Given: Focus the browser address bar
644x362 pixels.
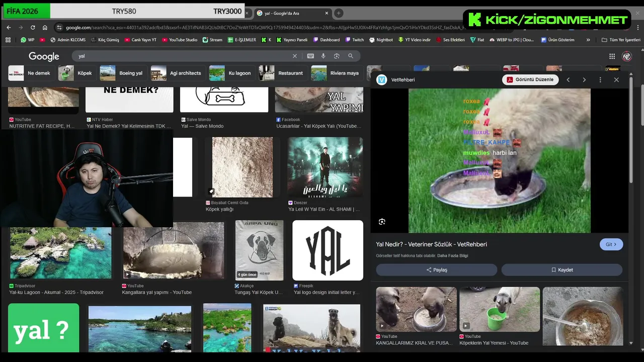Looking at the screenshot, I should [x=262, y=28].
